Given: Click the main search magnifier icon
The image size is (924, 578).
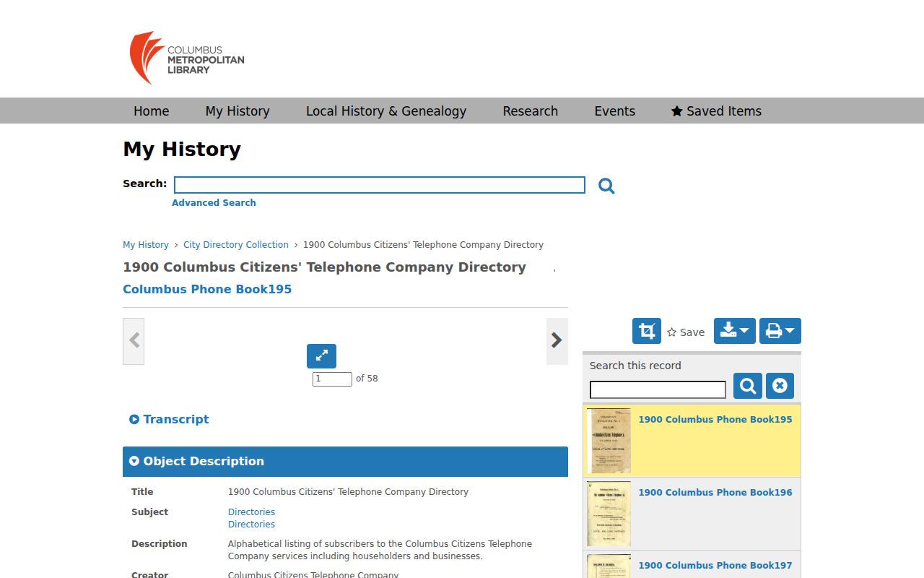Looking at the screenshot, I should (x=606, y=186).
